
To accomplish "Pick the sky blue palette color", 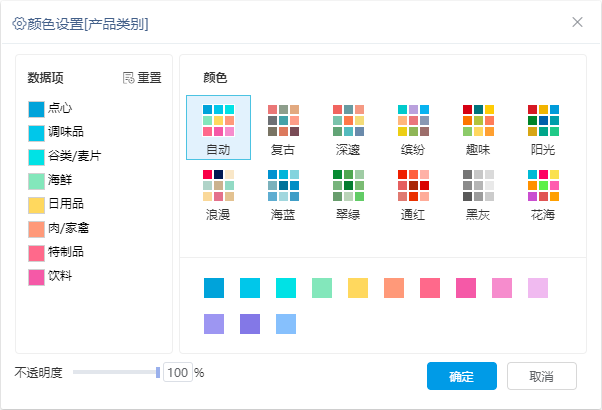I will [x=250, y=288].
